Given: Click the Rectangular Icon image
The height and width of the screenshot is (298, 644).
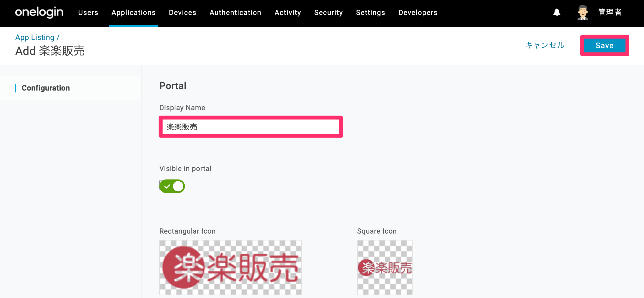Looking at the screenshot, I should [x=230, y=268].
